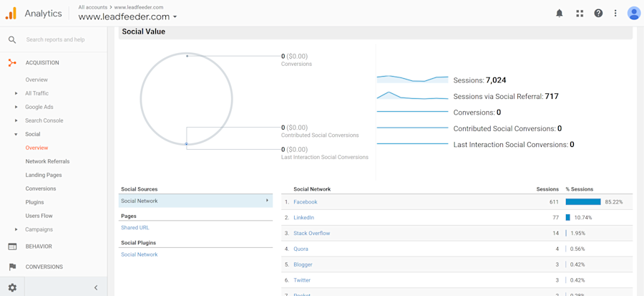
Task: Click the Sessions column header
Action: click(x=547, y=189)
